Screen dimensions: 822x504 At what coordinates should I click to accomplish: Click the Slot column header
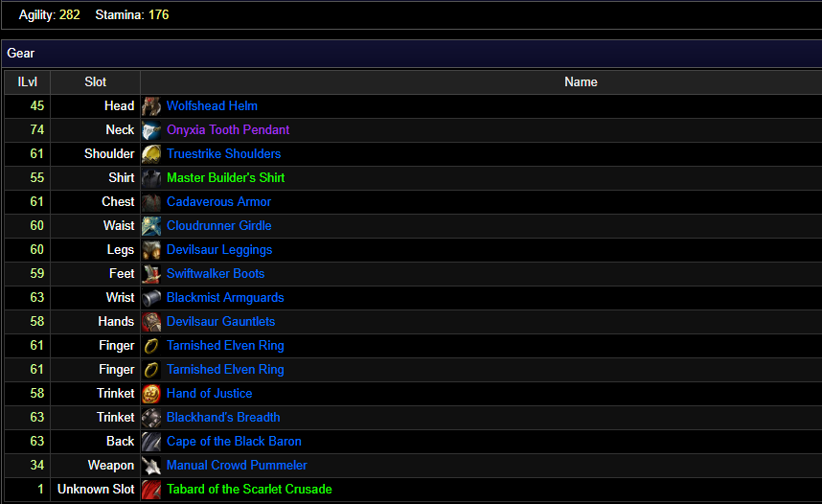96,81
